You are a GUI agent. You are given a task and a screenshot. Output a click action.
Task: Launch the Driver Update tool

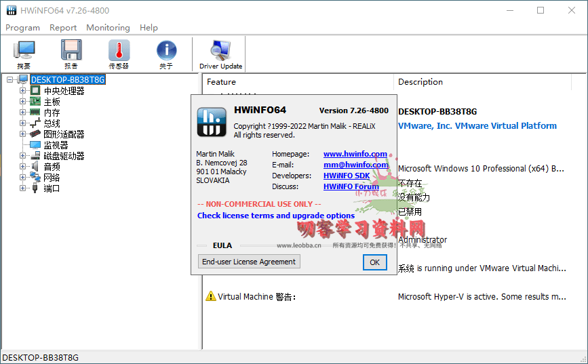point(220,54)
